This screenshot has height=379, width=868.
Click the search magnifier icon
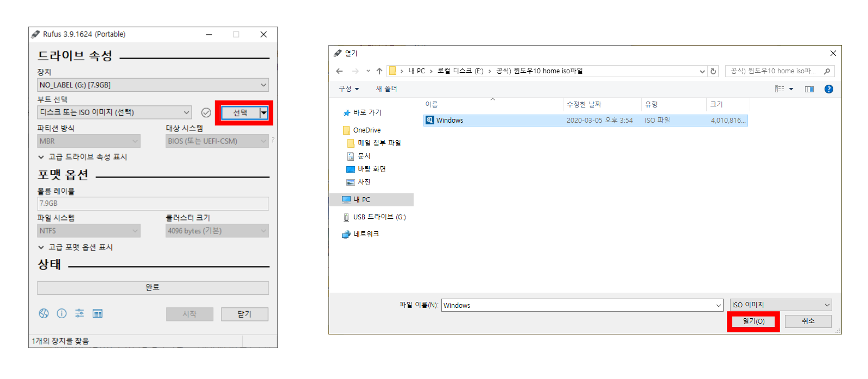(x=827, y=71)
